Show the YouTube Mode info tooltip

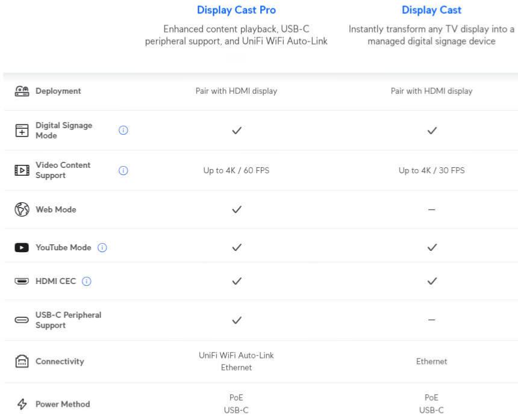102,247
